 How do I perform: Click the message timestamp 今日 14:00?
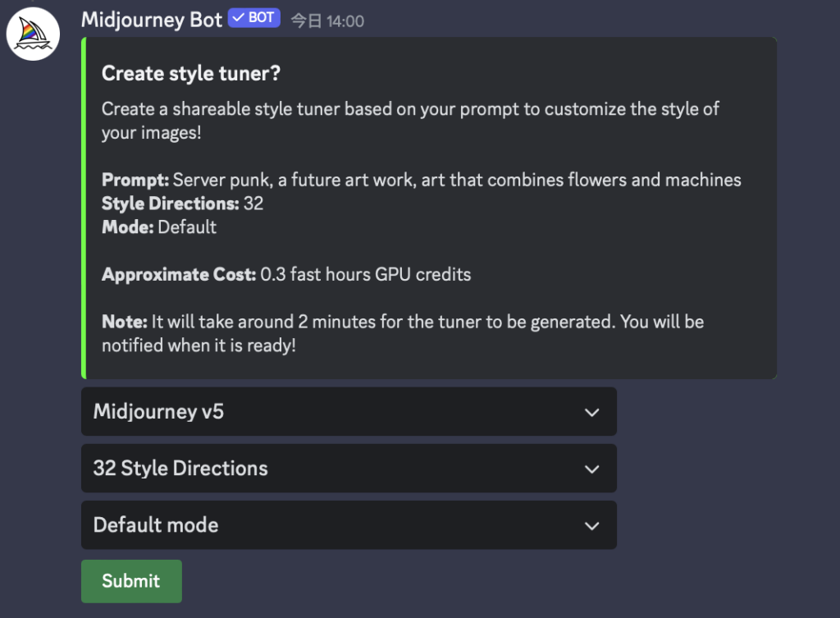(x=327, y=21)
